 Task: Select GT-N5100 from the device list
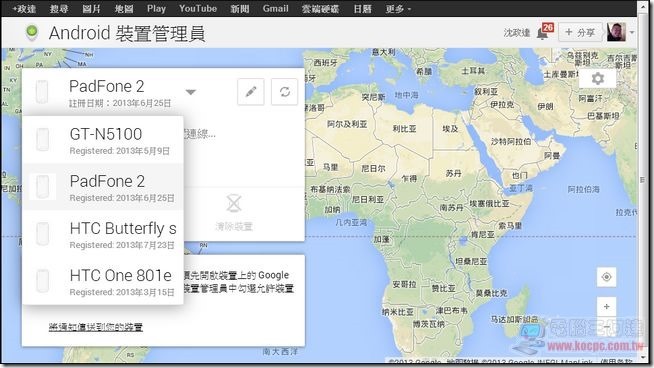[x=103, y=140]
